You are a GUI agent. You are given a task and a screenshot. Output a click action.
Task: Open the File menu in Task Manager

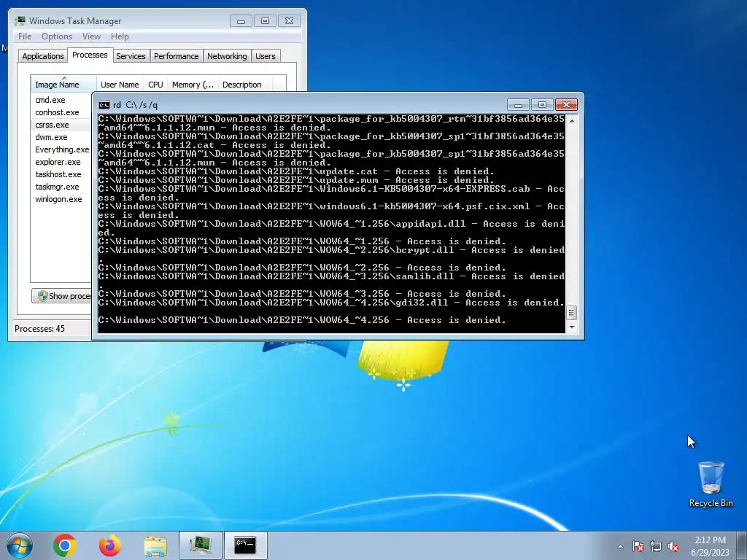tap(25, 36)
